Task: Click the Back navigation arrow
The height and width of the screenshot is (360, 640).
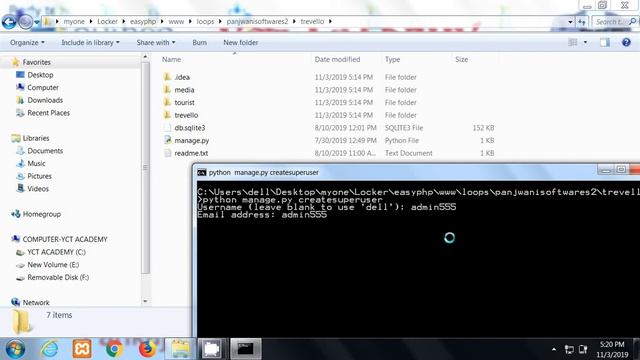Action: tap(9, 22)
